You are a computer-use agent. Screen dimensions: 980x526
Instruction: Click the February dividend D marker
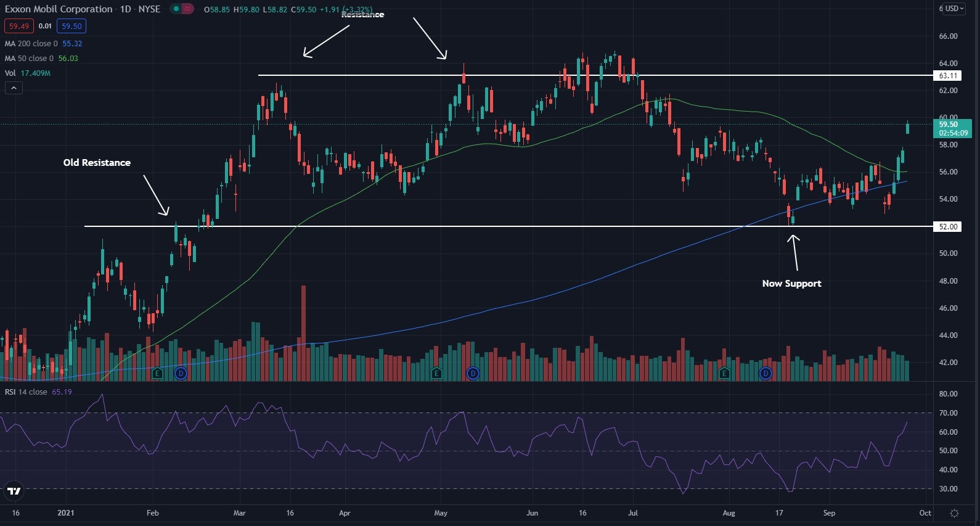point(181,373)
